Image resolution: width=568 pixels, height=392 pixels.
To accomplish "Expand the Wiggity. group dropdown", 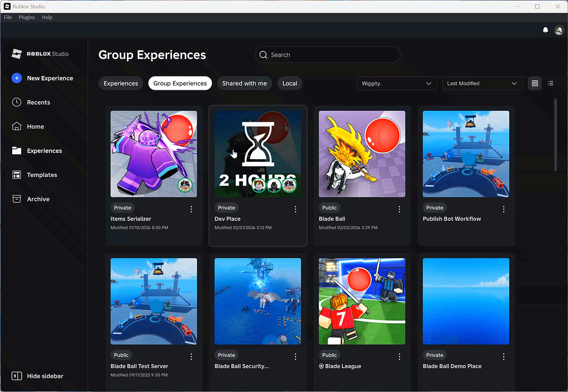I will 397,83.
